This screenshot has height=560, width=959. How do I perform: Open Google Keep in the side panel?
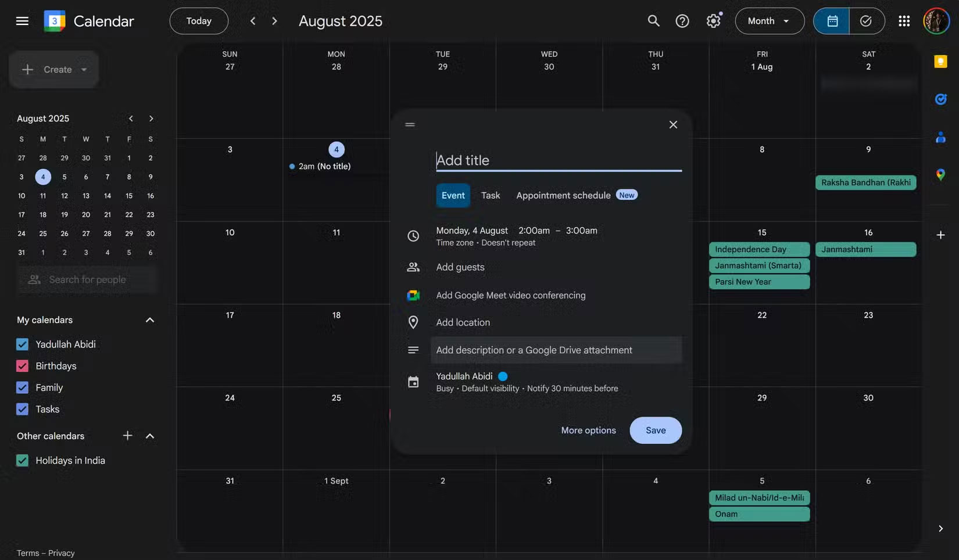940,60
